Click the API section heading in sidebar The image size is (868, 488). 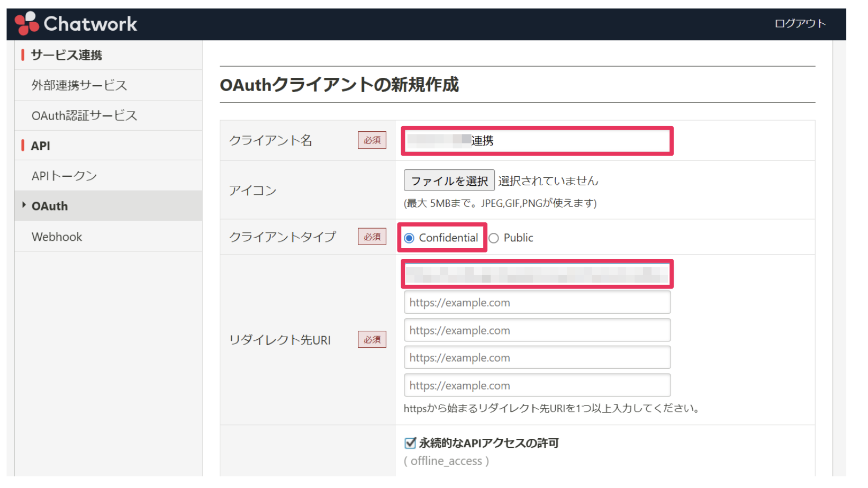pos(41,146)
